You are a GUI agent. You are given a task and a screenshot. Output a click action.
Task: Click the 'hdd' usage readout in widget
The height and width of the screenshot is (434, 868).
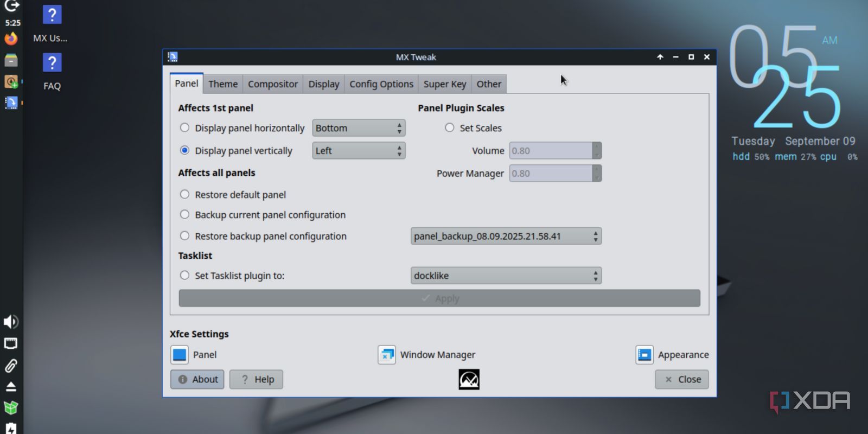click(751, 157)
